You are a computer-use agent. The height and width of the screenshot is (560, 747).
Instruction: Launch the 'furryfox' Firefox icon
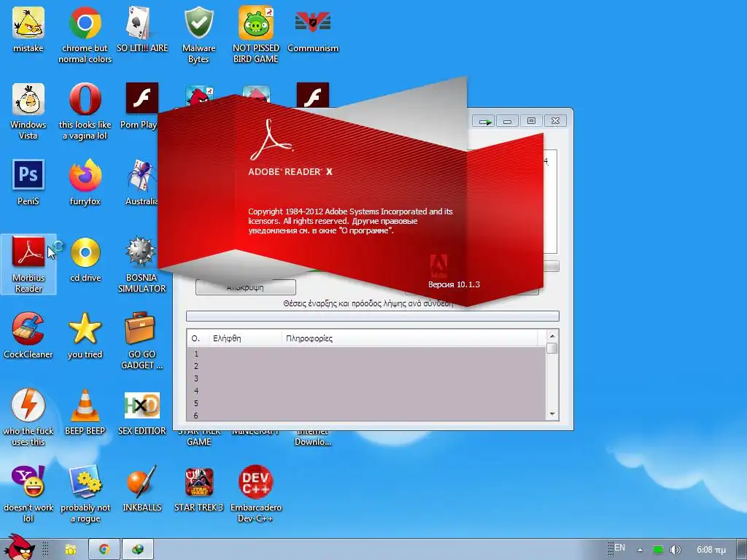tap(85, 176)
